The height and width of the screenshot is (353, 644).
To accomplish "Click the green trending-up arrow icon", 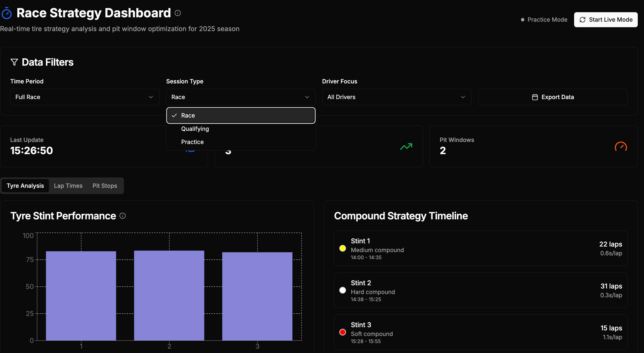I will coord(406,146).
